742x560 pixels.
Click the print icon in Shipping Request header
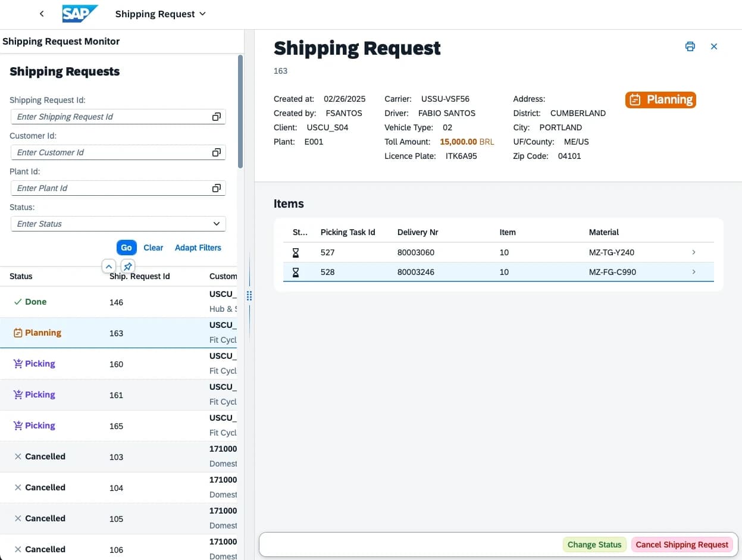pos(690,46)
